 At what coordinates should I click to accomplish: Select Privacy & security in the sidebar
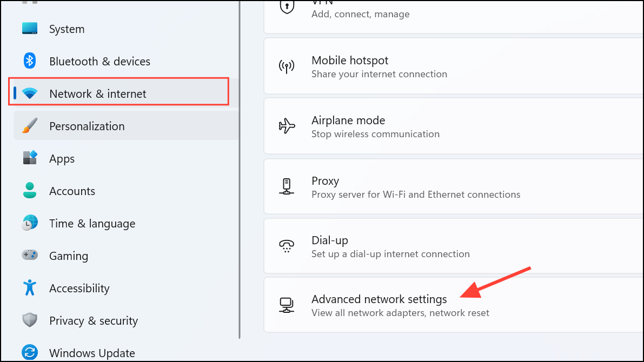pyautogui.click(x=93, y=320)
